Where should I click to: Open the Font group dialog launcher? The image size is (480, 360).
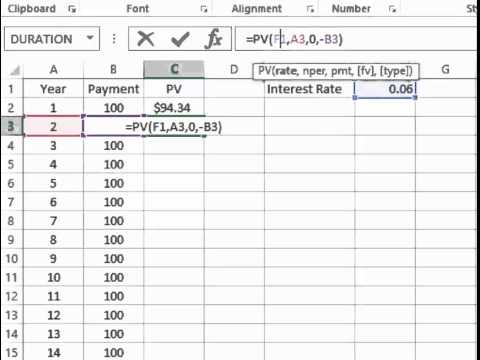click(x=204, y=9)
